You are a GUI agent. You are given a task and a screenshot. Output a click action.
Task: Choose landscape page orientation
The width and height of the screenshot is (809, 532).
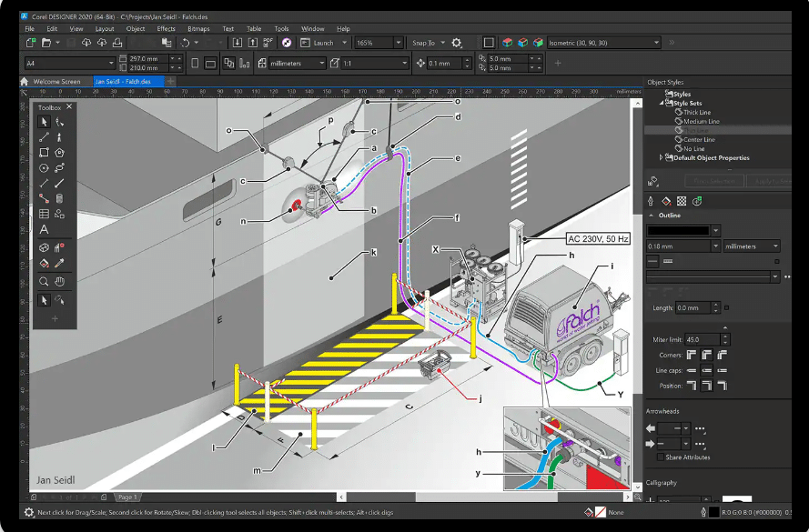(210, 64)
